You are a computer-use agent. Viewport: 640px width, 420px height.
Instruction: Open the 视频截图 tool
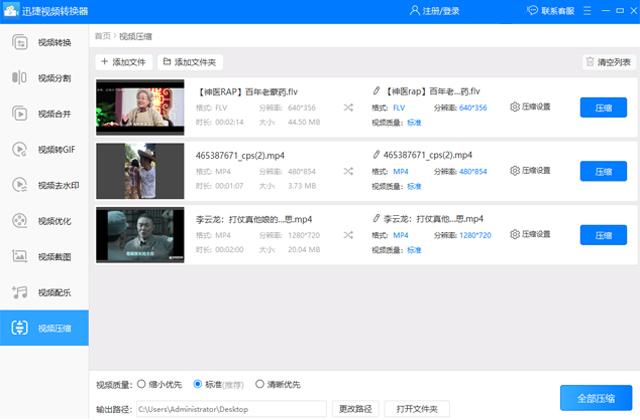43,257
